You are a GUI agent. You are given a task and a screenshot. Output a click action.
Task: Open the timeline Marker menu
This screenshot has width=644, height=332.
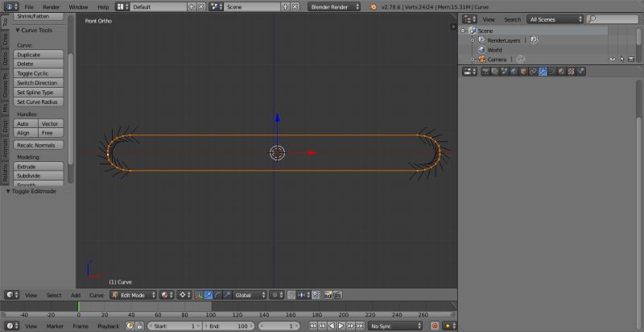coord(55,326)
